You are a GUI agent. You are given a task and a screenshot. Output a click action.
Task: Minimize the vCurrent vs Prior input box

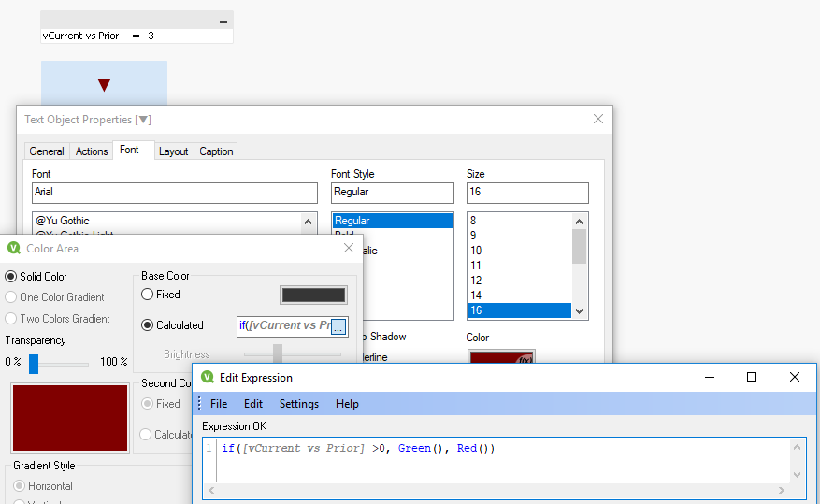click(223, 22)
